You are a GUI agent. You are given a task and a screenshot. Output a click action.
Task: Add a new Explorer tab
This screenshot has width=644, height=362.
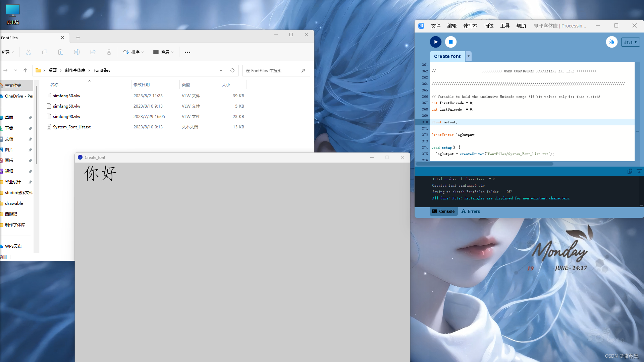[x=78, y=38]
